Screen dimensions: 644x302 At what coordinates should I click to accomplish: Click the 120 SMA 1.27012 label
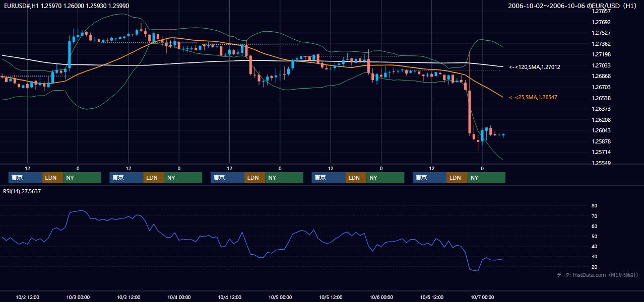point(534,67)
